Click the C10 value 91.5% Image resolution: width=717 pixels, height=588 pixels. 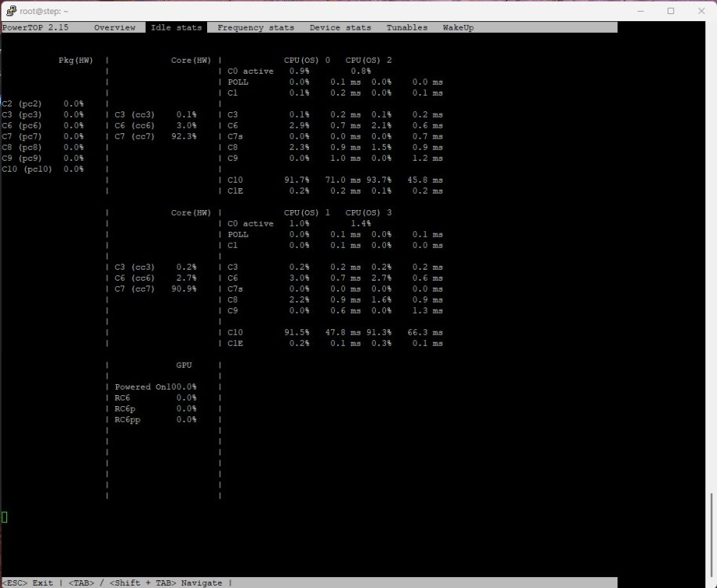click(x=297, y=332)
